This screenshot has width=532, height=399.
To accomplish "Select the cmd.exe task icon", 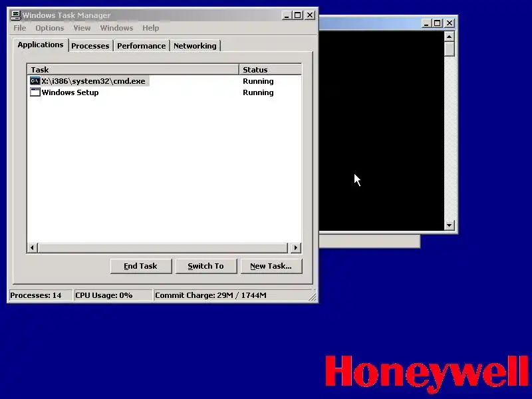I will 35,81.
